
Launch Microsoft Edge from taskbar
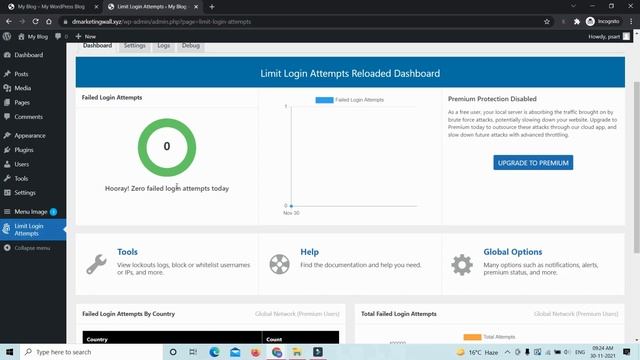click(x=214, y=352)
